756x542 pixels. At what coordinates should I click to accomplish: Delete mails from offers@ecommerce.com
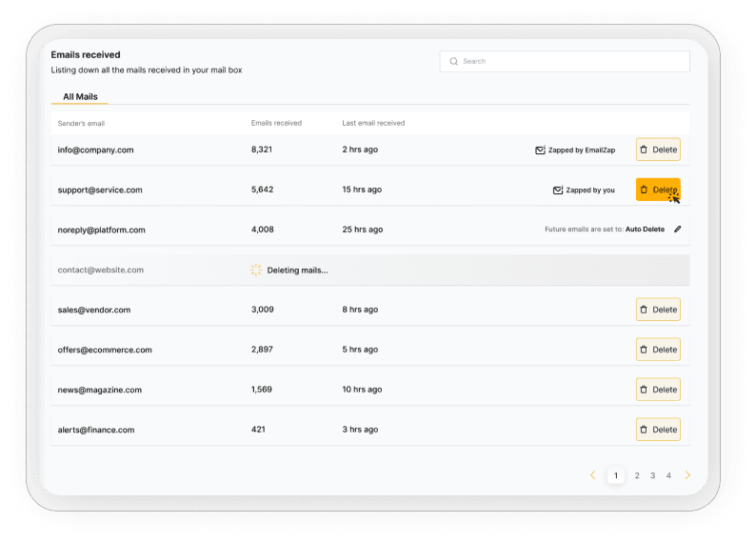point(658,350)
